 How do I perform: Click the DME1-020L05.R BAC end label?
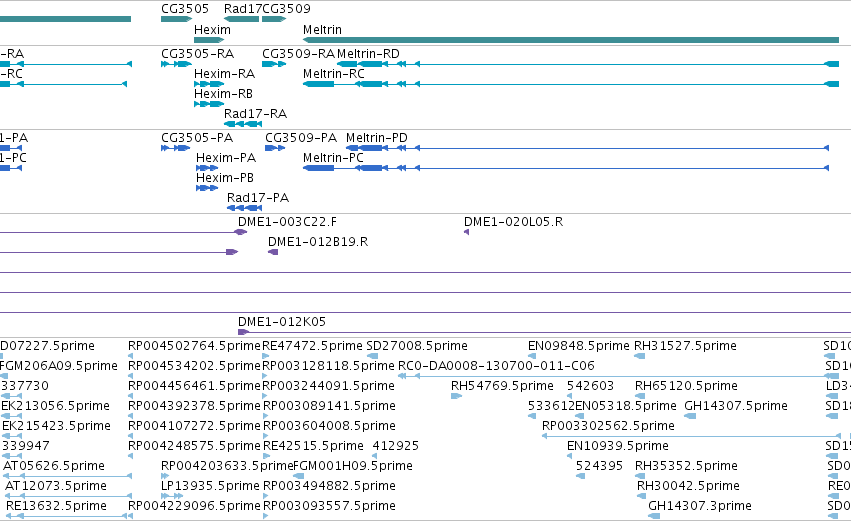513,222
